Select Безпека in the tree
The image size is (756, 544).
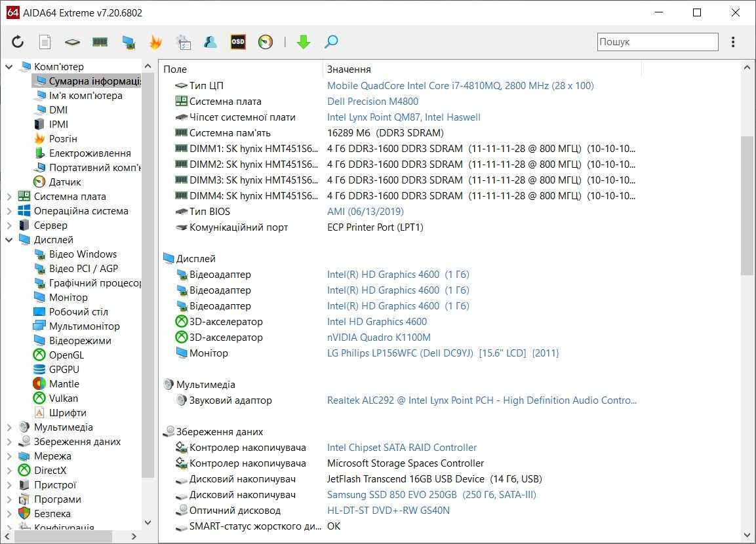(45, 514)
